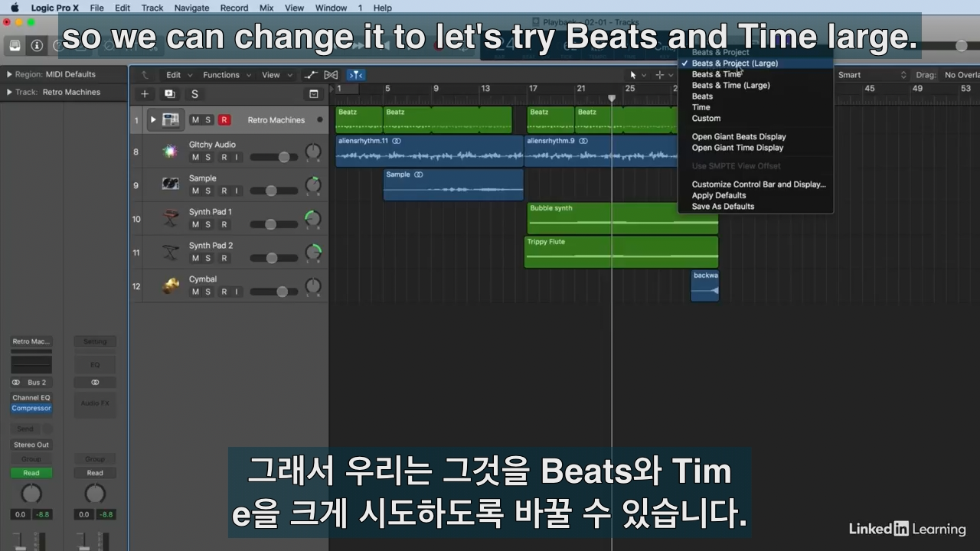Open the Window menu in menu bar
Viewport: 980px width, 551px height.
331,8
